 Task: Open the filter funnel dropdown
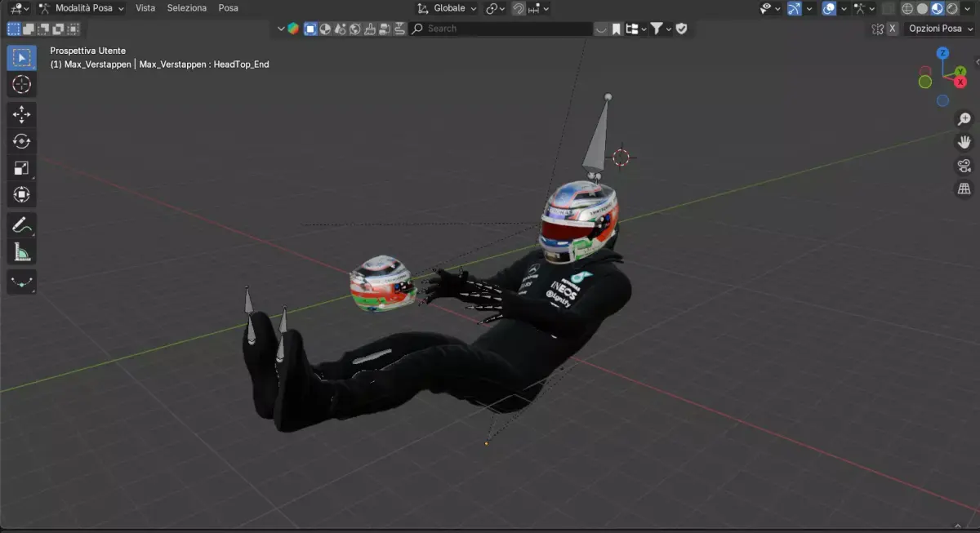tap(661, 29)
